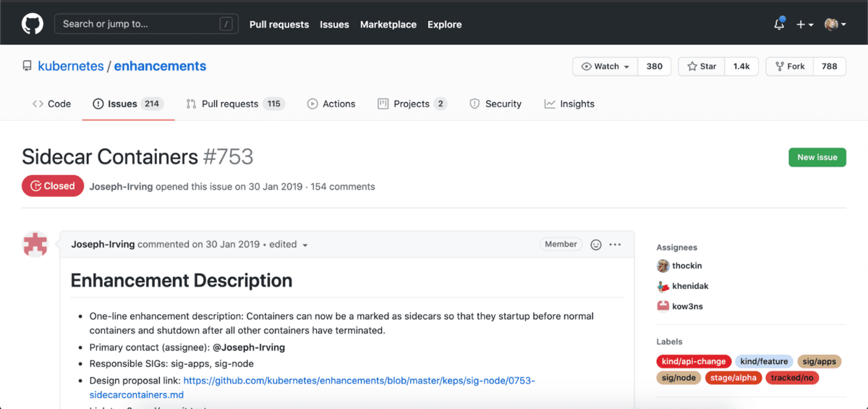Click Joseph-Irving's avatar beside the comment
The image size is (868, 409).
(x=36, y=245)
